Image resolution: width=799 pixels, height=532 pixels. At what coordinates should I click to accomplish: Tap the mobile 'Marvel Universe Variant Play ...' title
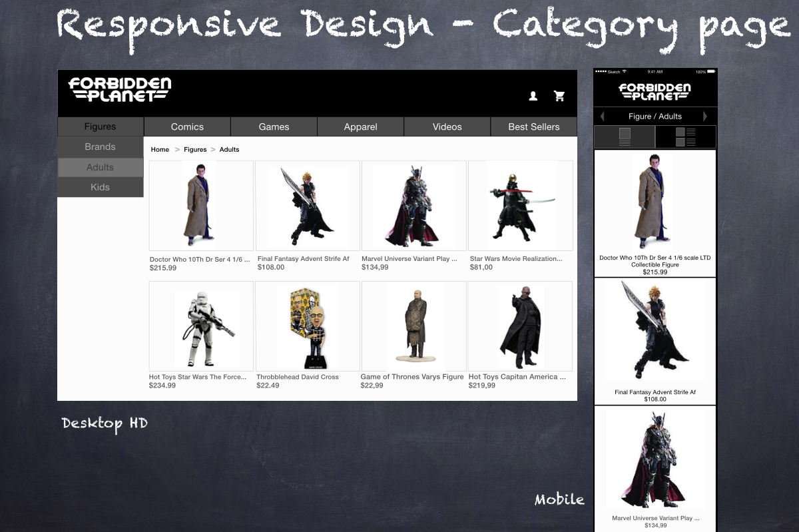[x=655, y=518]
